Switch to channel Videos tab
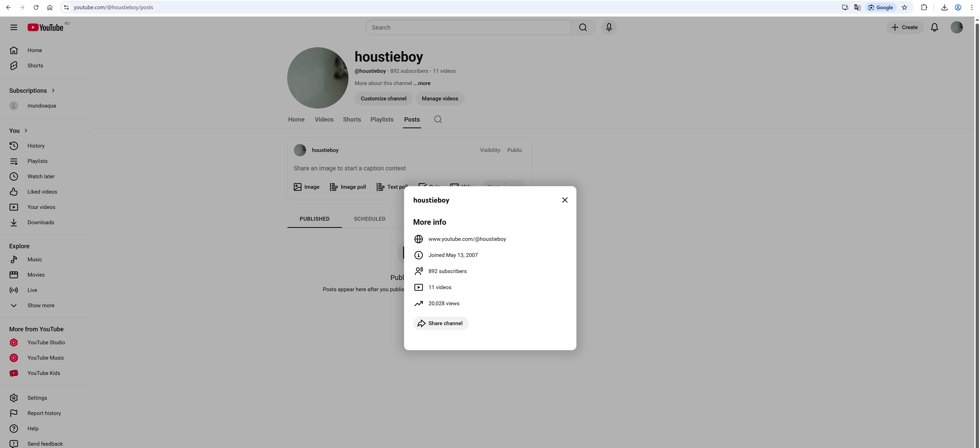980x448 pixels. click(324, 120)
